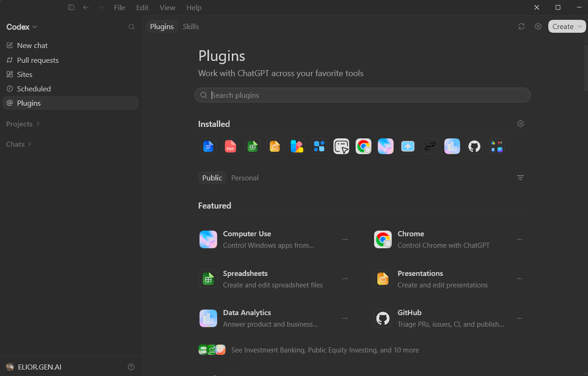Open the Help menu
Image resolution: width=588 pixels, height=376 pixels.
click(x=194, y=7)
